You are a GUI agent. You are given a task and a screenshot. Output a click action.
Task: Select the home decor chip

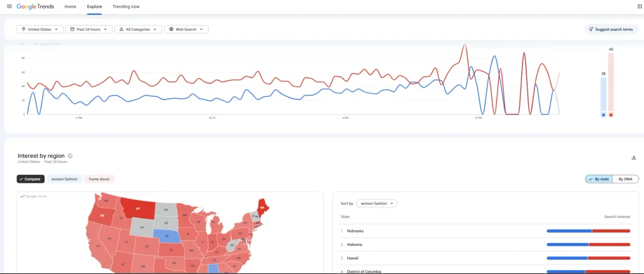pos(99,179)
